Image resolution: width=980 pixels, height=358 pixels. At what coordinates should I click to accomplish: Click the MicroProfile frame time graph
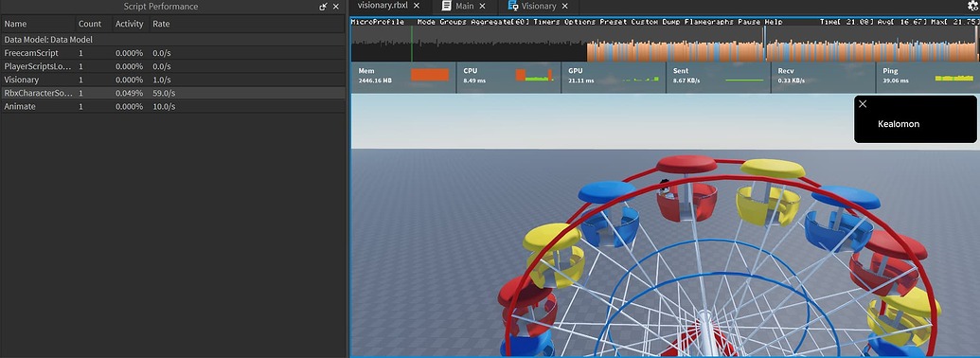tap(665, 44)
